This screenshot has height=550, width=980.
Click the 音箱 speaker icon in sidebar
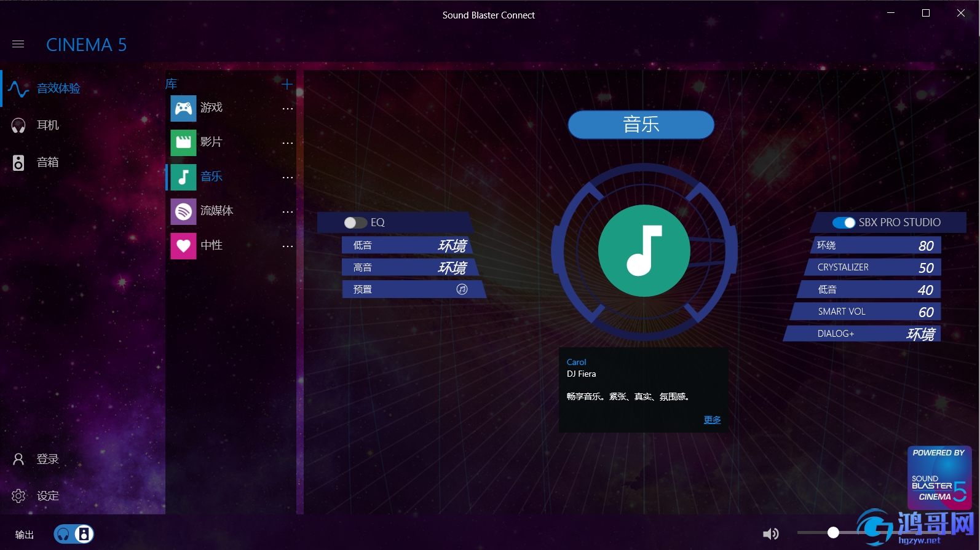(18, 162)
